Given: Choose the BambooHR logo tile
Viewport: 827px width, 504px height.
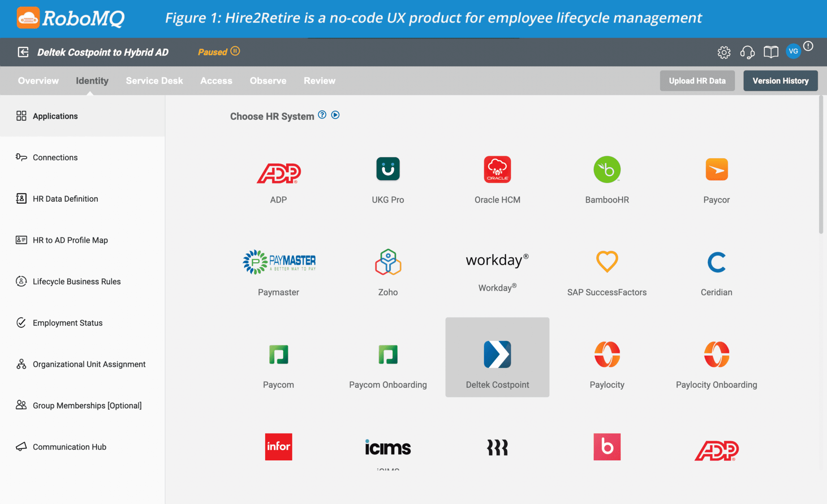Looking at the screenshot, I should (606, 170).
